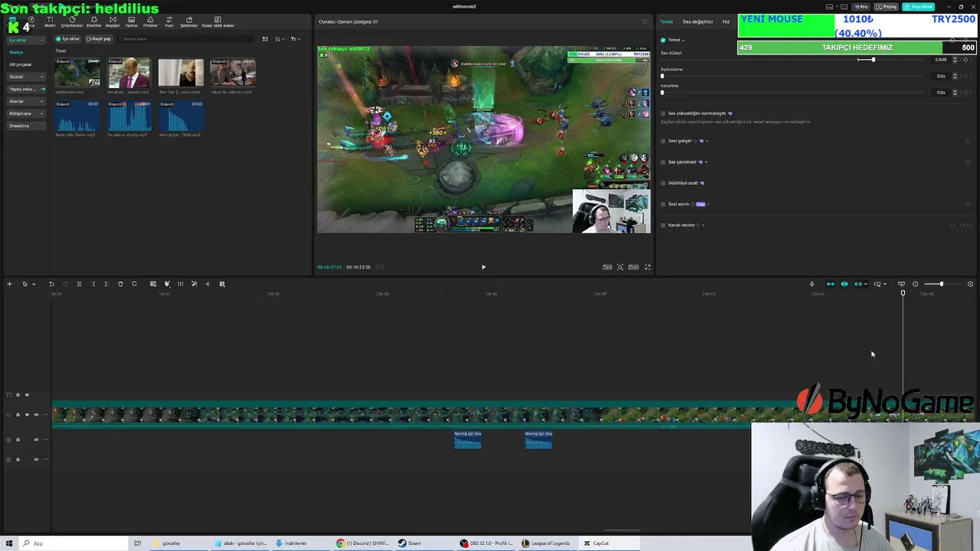Enable the Ses çevirmeni checkbox
Viewport: 980px width, 551px height.
[663, 161]
